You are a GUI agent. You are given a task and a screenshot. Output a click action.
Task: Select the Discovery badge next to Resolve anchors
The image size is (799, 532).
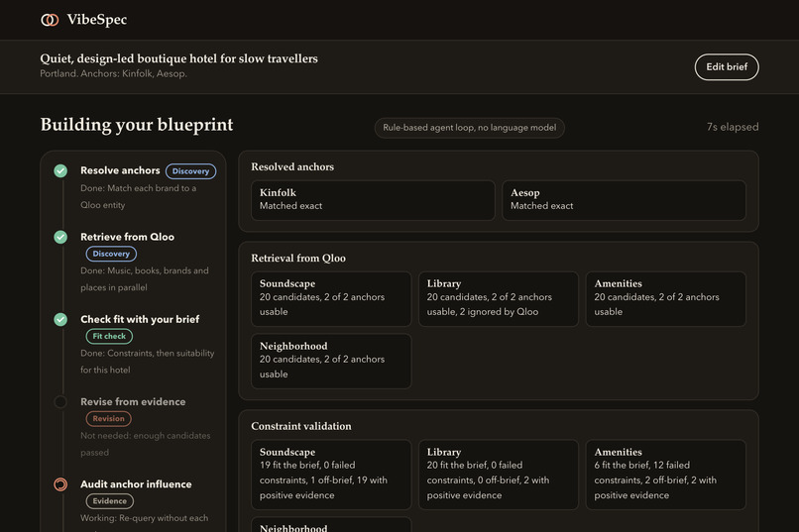point(190,171)
